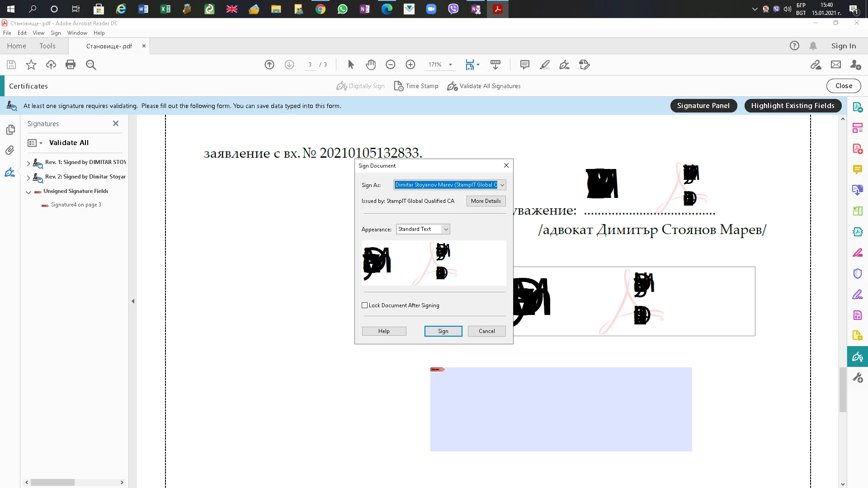Open the Attachments panel paperclip icon
The image size is (868, 488).
[x=10, y=150]
